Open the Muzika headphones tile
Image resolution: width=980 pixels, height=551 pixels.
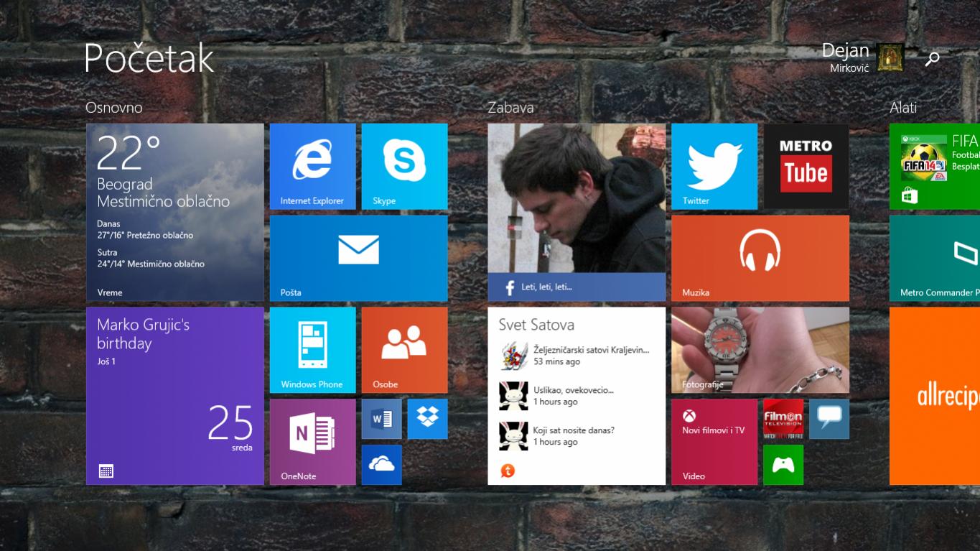tap(760, 258)
